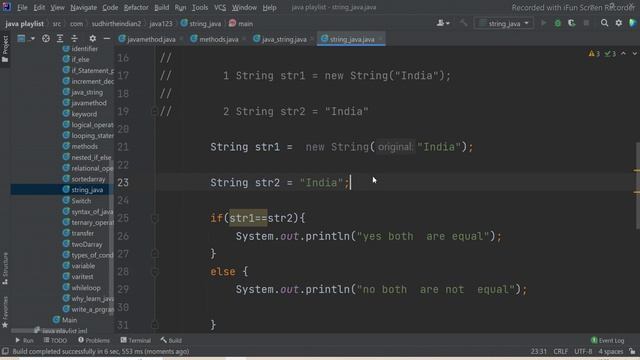Click Collapse All in project panel

click(74, 38)
